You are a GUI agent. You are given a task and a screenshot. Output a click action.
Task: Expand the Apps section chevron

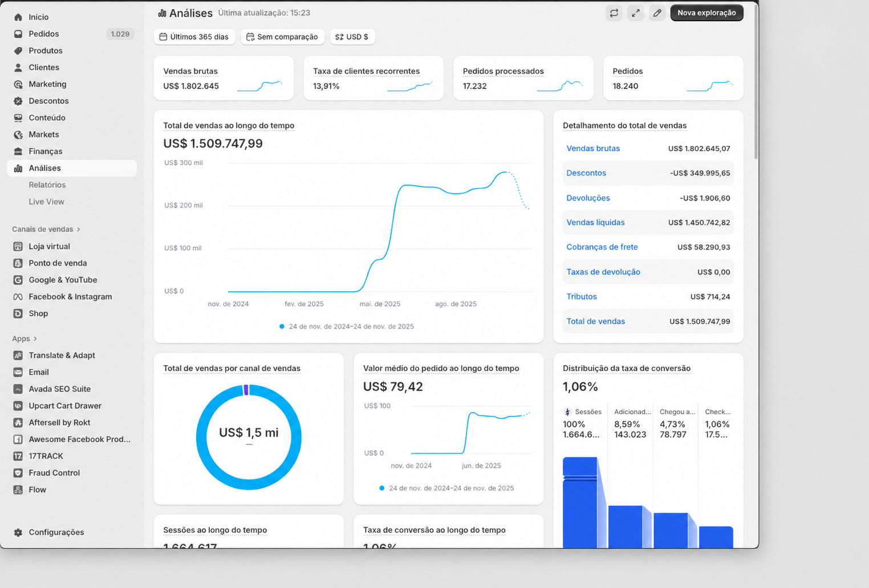(x=35, y=338)
